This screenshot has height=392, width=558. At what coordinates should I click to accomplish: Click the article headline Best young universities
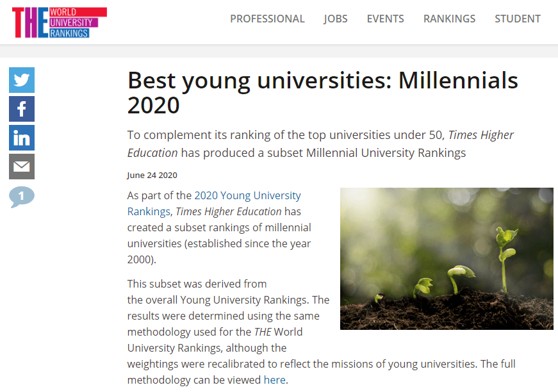pyautogui.click(x=322, y=92)
